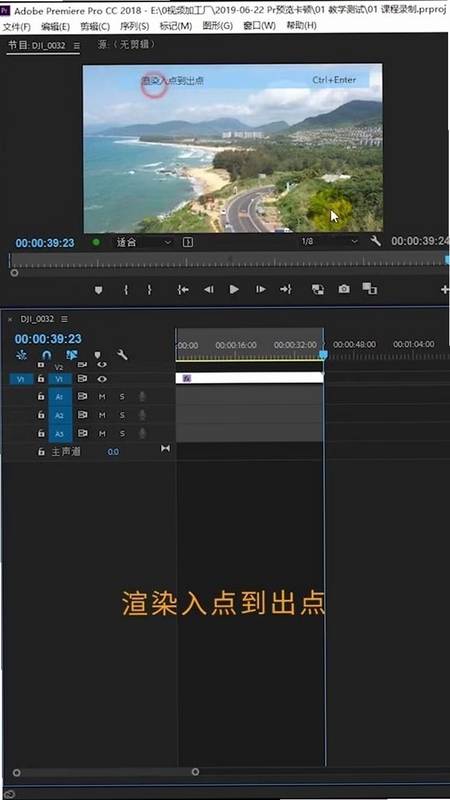Mute the A3 audio track
450x800 pixels.
(102, 434)
